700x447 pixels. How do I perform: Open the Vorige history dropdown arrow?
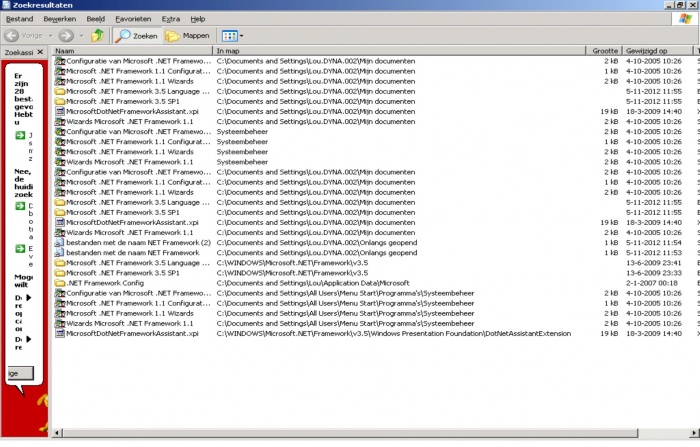[50, 36]
